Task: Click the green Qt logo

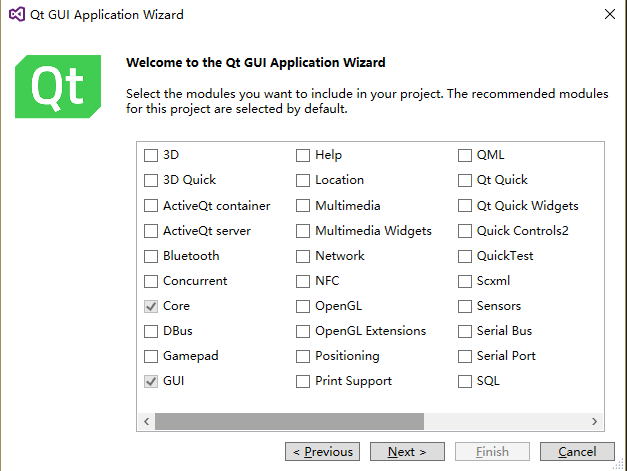Action: point(58,86)
